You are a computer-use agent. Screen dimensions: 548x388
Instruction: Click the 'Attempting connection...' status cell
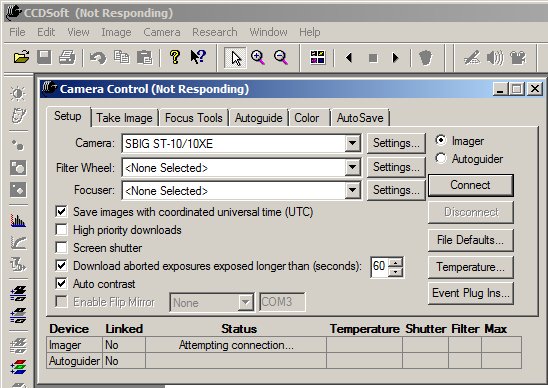click(x=236, y=345)
